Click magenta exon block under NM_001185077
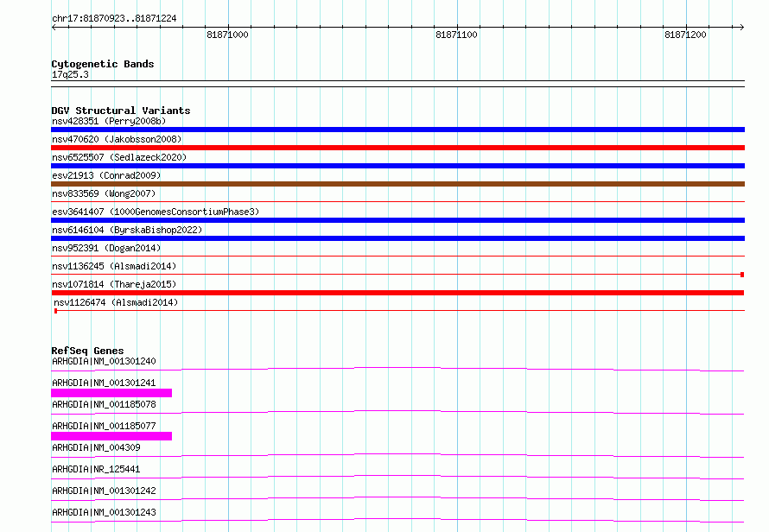 click(111, 436)
